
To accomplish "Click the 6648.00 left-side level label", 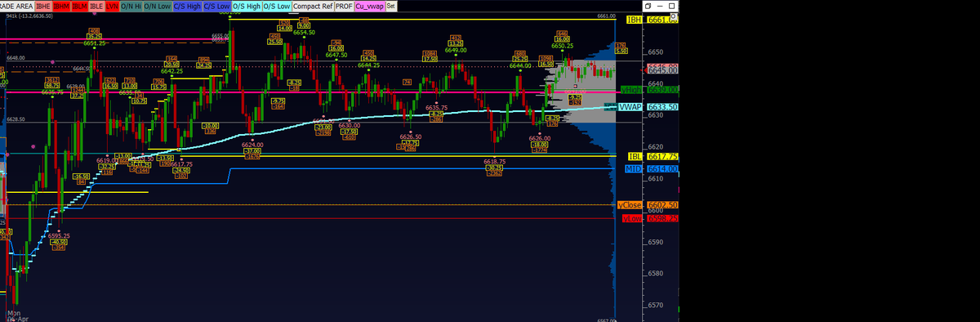I will (x=16, y=58).
